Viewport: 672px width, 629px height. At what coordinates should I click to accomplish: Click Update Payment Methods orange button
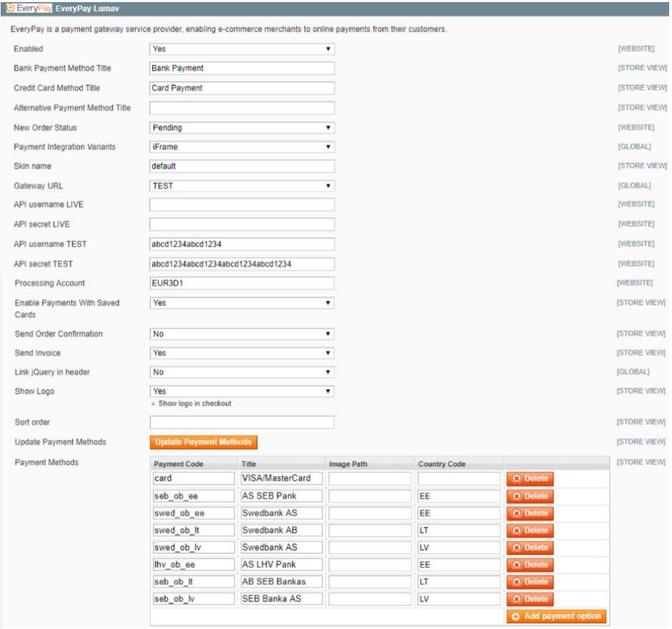(x=204, y=442)
